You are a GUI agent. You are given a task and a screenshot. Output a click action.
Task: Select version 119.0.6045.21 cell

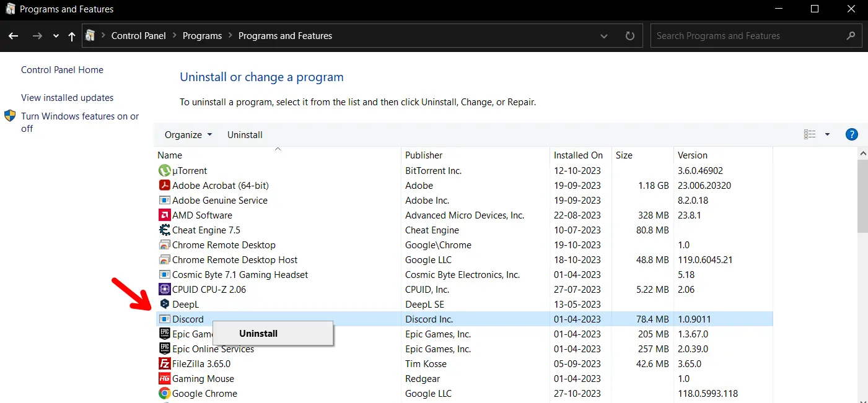(x=705, y=260)
